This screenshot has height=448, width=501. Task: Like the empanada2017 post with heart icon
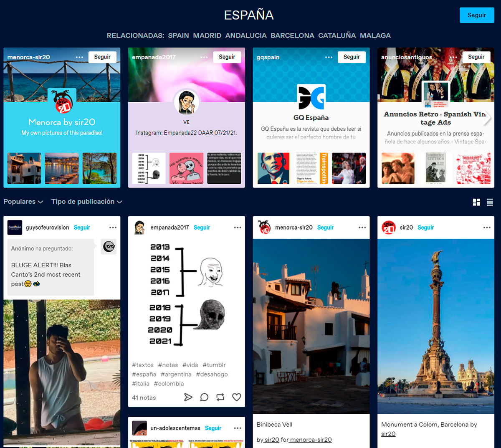coord(236,397)
